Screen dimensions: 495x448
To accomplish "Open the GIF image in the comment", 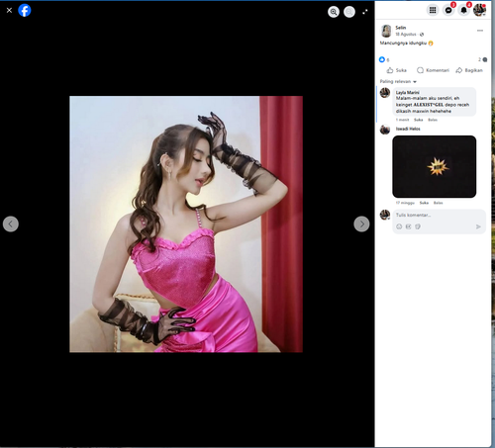I will (435, 166).
